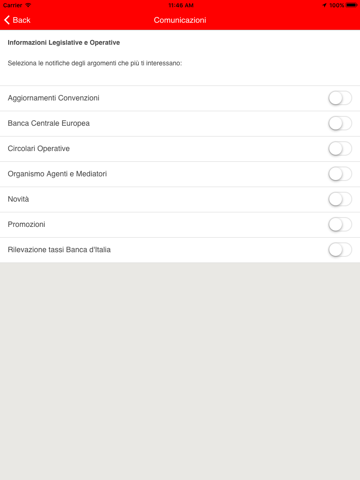Switch on Promozioni notifications

click(x=340, y=225)
